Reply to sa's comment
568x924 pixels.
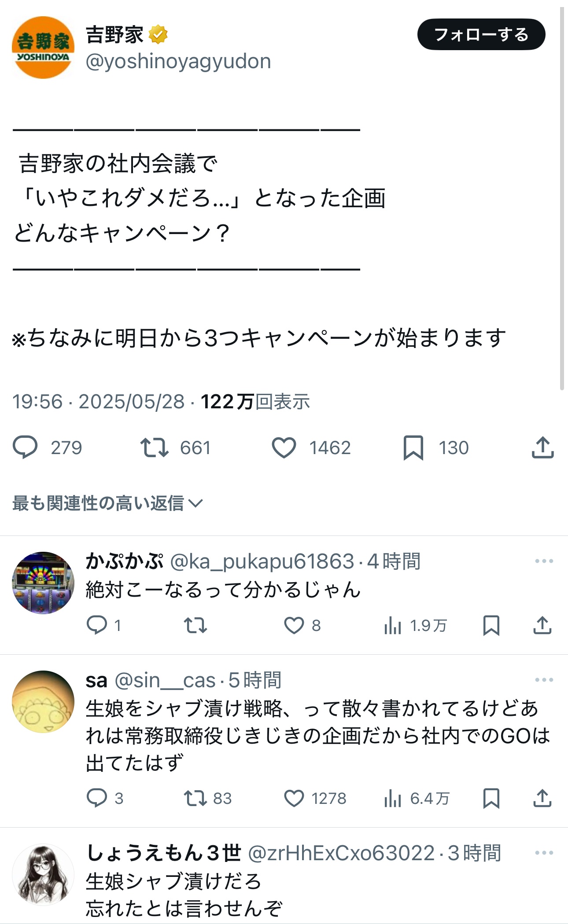[97, 798]
